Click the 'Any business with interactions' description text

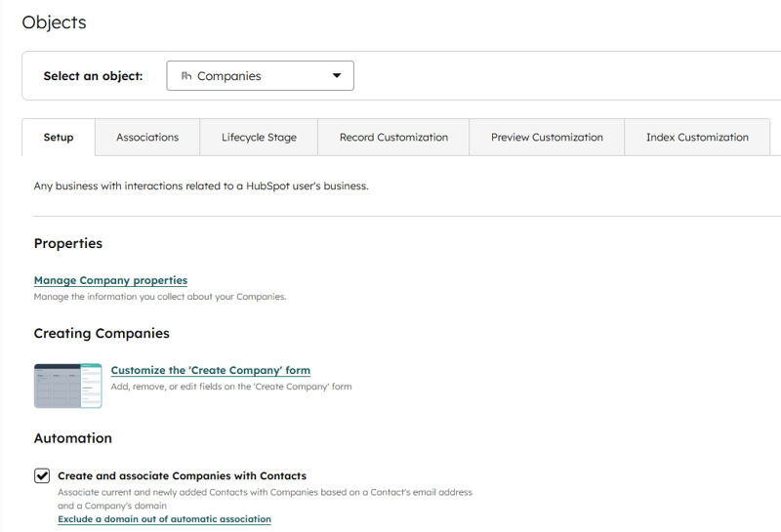click(x=201, y=186)
